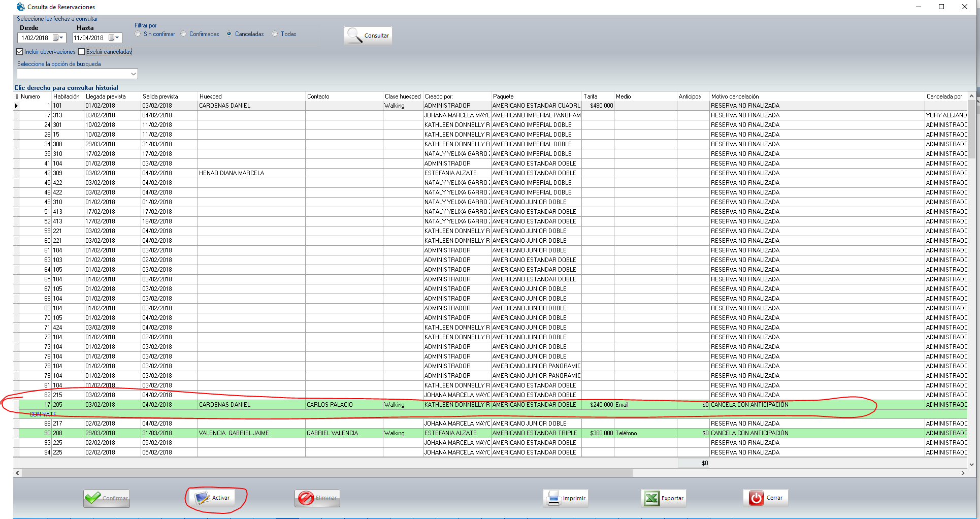Screen dimensions: 980x519
Task: Select the Confirmadas radio filter
Action: 183,34
